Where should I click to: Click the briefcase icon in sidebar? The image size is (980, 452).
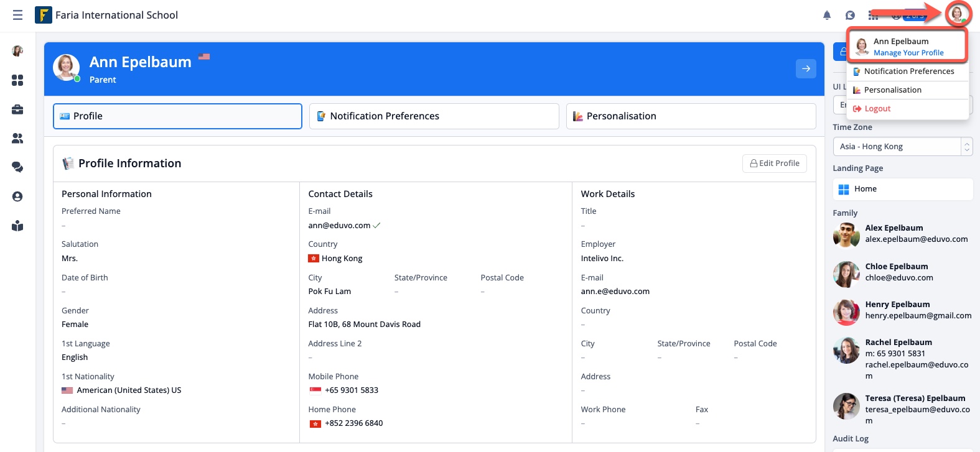click(x=17, y=109)
